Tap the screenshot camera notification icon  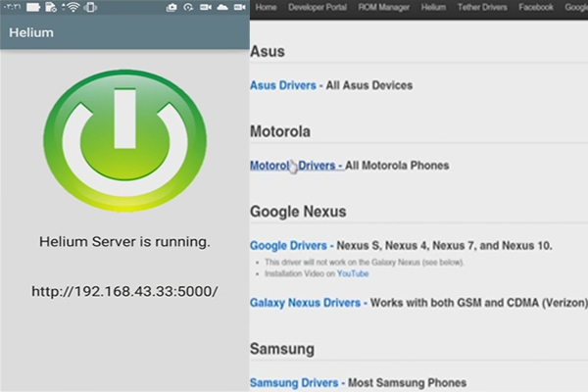[171, 7]
